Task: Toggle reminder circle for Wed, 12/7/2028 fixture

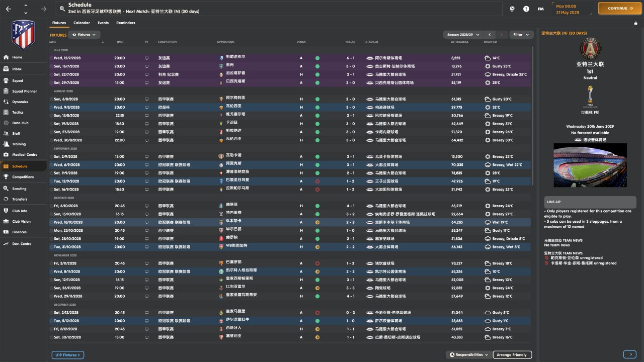Action: [51, 58]
